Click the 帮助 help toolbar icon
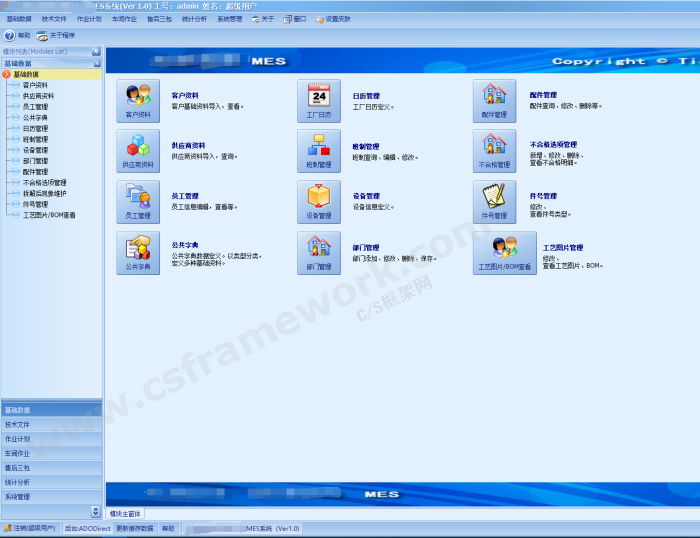This screenshot has height=538, width=700. click(x=17, y=35)
